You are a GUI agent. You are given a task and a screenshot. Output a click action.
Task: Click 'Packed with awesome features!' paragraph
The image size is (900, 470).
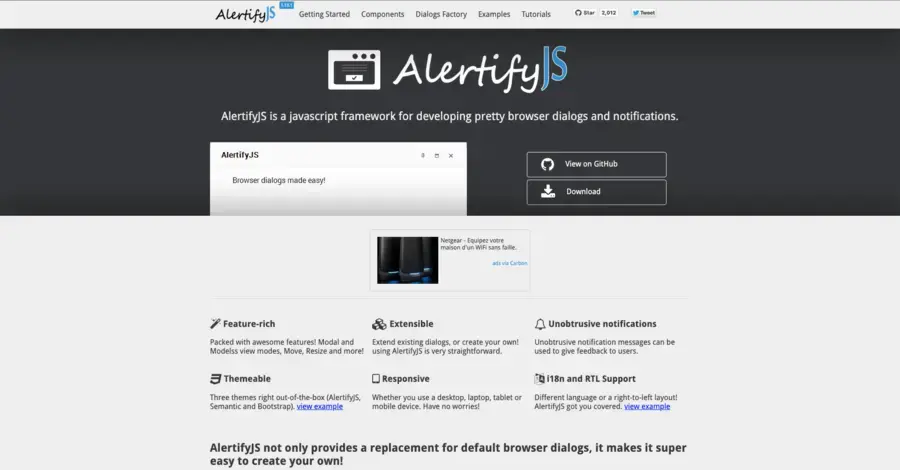pos(286,347)
